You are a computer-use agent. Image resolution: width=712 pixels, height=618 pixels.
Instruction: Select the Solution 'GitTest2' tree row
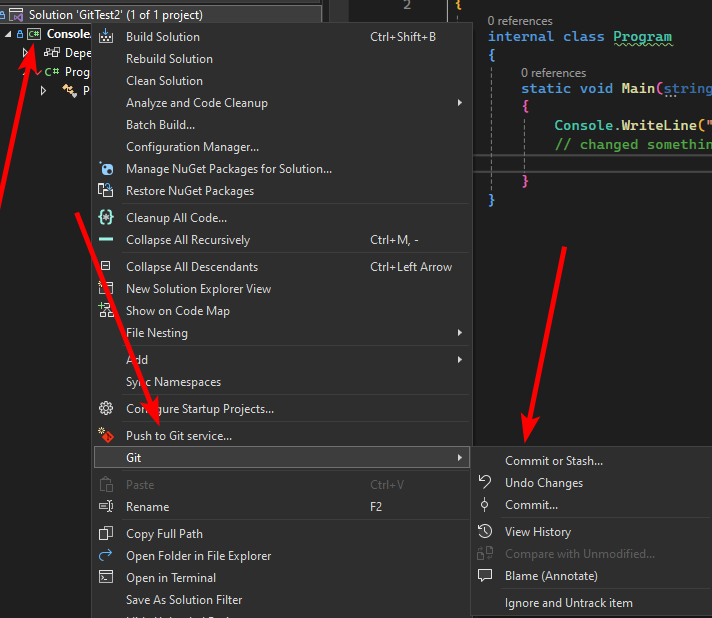(x=161, y=15)
